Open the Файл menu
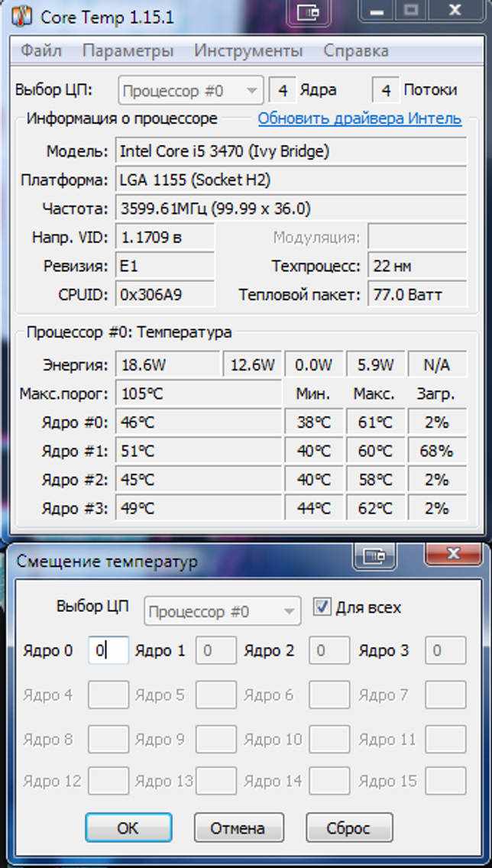This screenshot has width=492, height=868. point(41,51)
